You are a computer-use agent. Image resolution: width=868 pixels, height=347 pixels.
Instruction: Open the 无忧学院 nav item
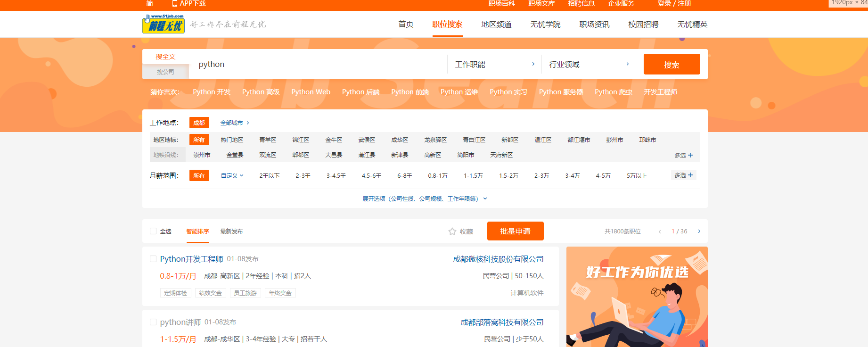click(x=545, y=24)
